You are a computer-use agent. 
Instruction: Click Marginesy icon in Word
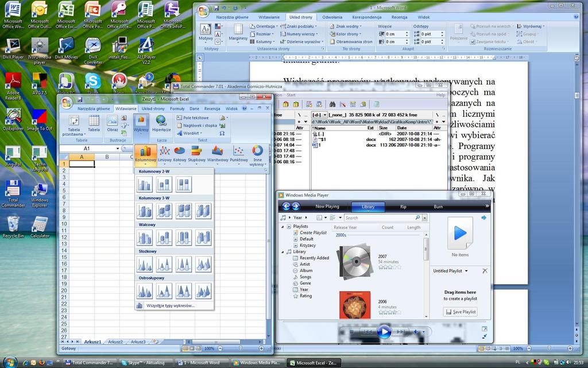(238, 33)
